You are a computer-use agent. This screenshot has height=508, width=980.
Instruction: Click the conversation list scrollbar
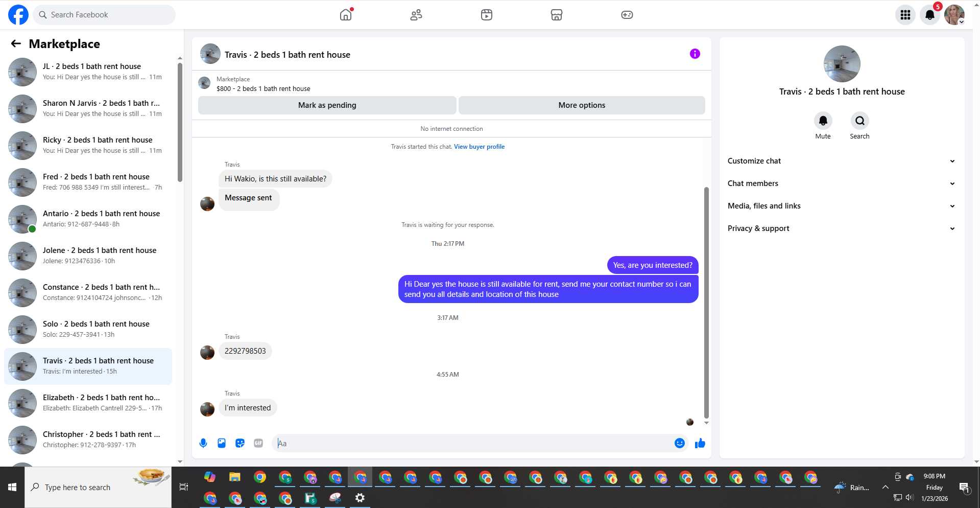(x=180, y=122)
